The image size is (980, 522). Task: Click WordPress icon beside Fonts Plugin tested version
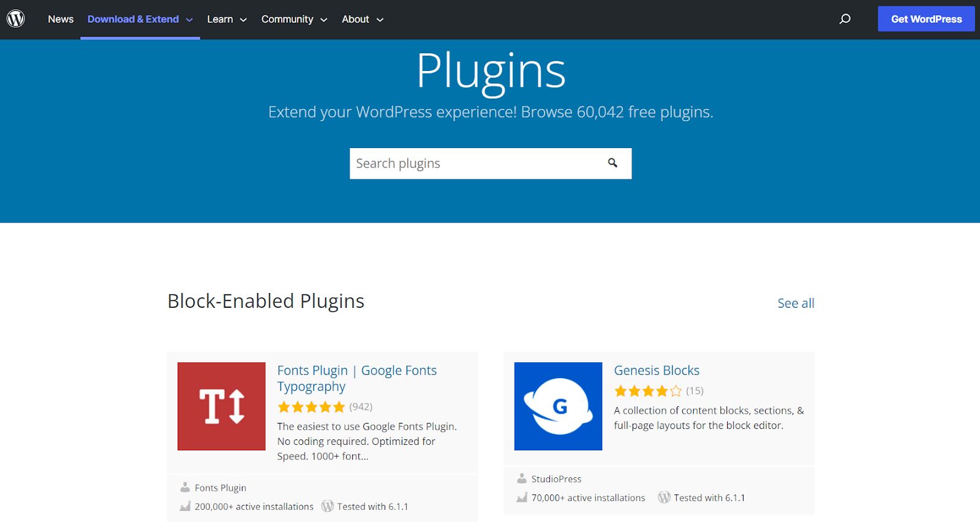click(x=328, y=506)
